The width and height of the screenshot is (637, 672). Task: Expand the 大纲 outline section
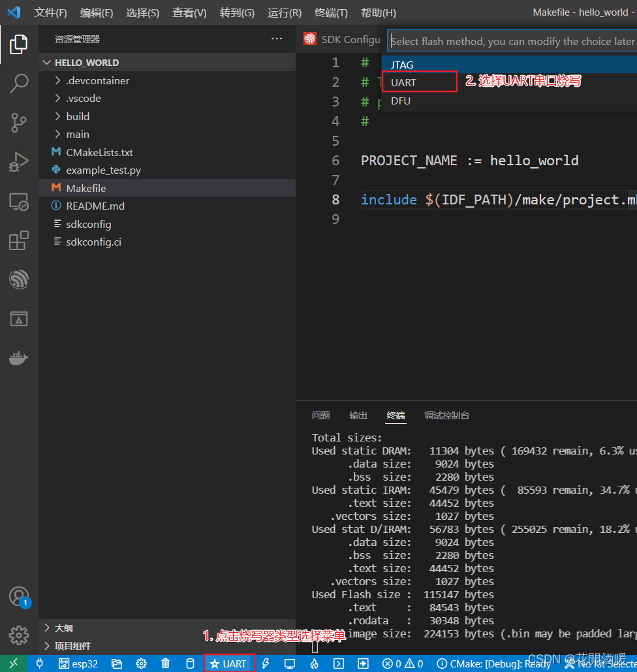[x=167, y=628]
